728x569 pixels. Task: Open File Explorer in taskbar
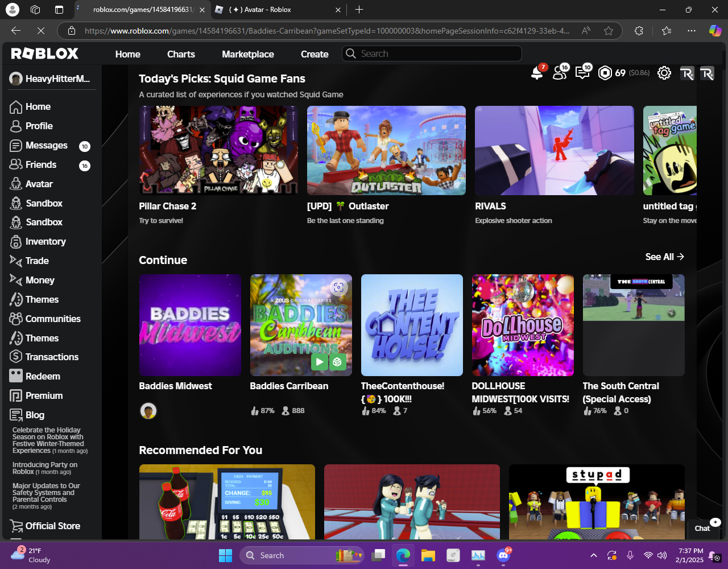428,555
